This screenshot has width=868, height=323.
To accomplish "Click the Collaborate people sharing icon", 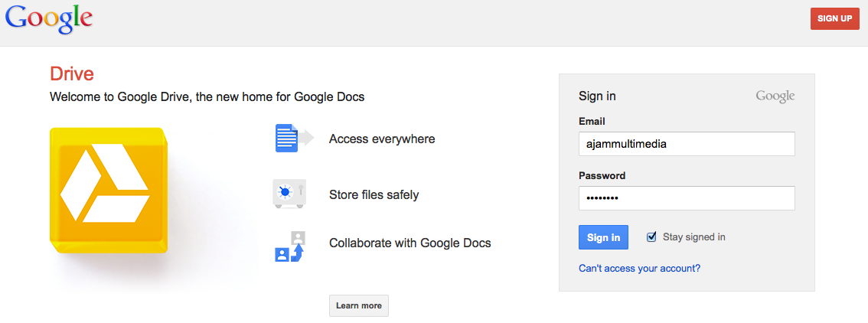I will [291, 246].
